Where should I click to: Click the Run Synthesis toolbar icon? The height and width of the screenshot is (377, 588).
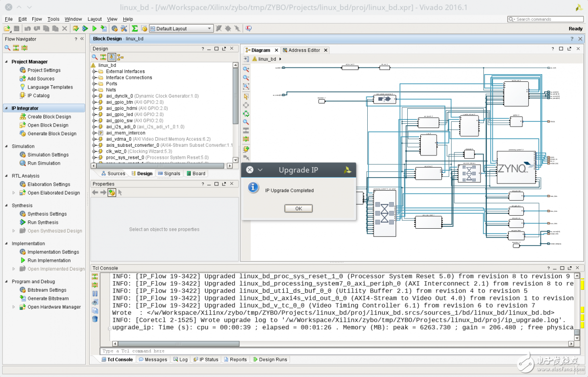click(x=85, y=29)
